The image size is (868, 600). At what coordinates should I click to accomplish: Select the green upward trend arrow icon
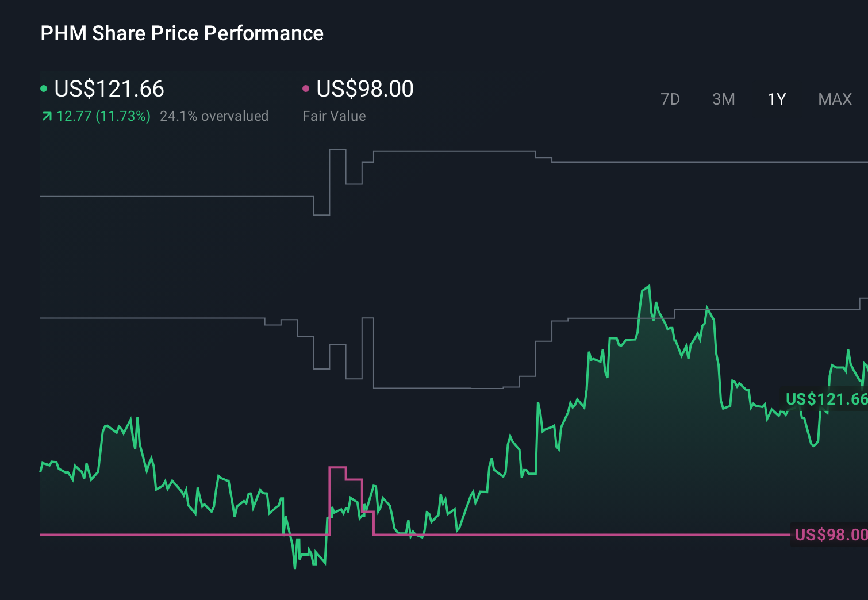(x=46, y=116)
